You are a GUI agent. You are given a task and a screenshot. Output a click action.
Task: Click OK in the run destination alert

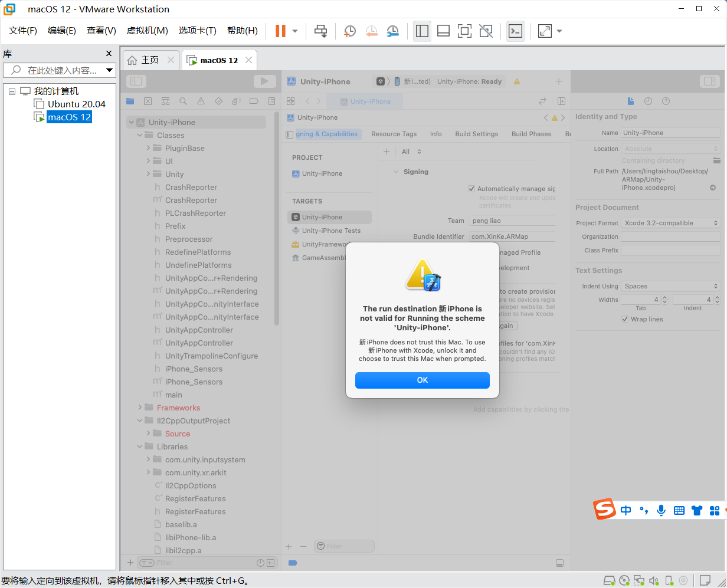(423, 380)
